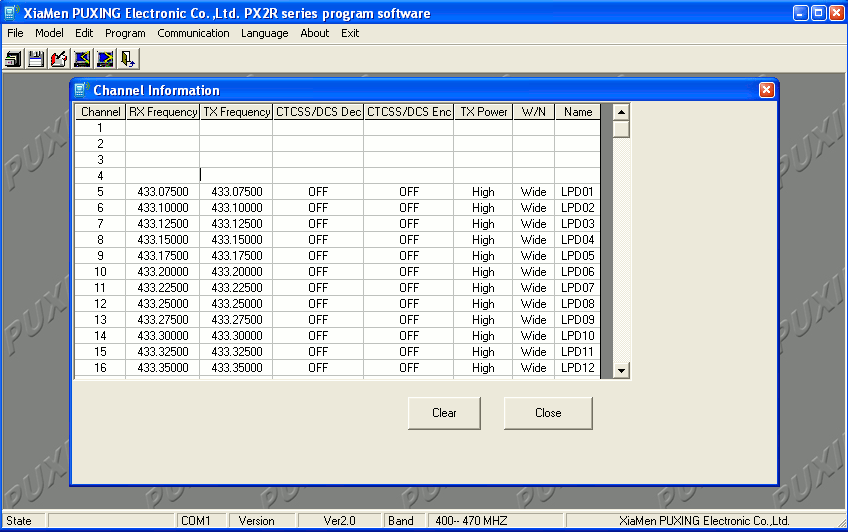The width and height of the screenshot is (848, 532).
Task: Select RX Frequency 433.22500 in channel 11
Action: (x=163, y=288)
